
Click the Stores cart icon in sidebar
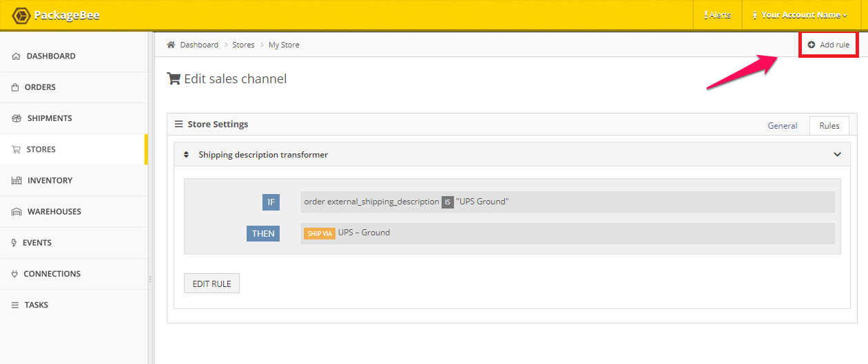16,149
